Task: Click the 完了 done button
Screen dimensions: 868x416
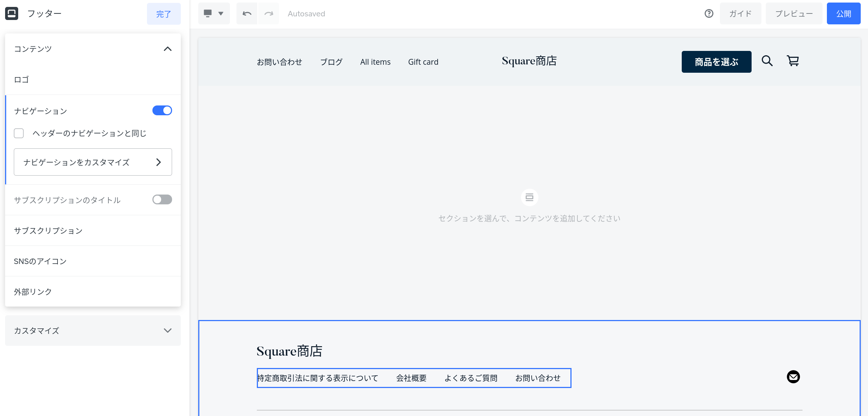Action: click(x=163, y=14)
